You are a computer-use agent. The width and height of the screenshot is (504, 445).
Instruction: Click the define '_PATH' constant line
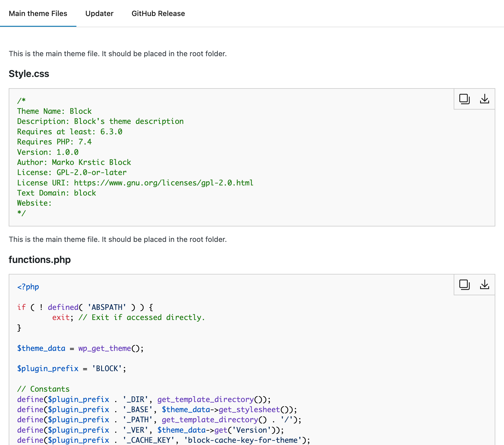[159, 420]
